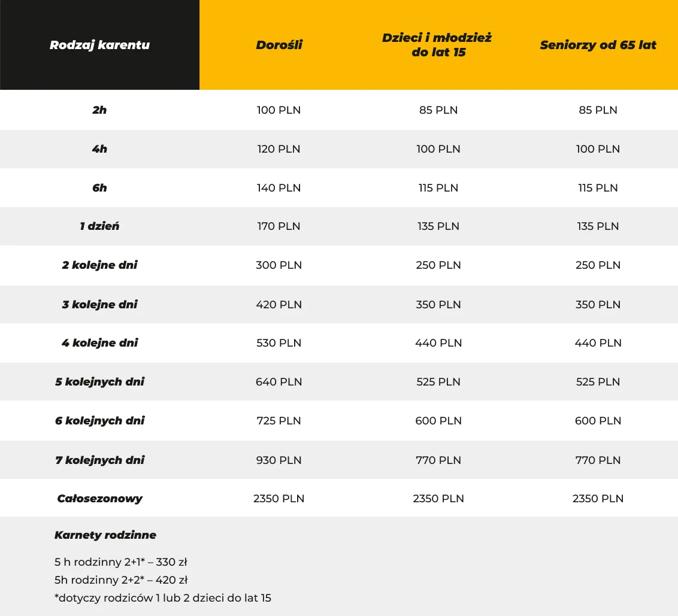The image size is (678, 616).
Task: Select the '1 dzień' adult price 170 PLN
Action: coord(279,226)
